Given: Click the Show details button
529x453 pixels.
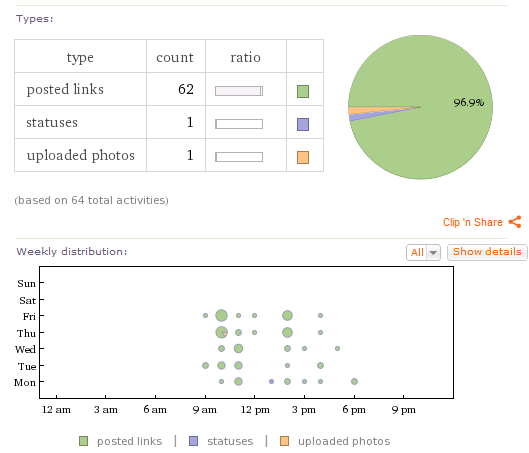Looking at the screenshot, I should click(x=487, y=252).
